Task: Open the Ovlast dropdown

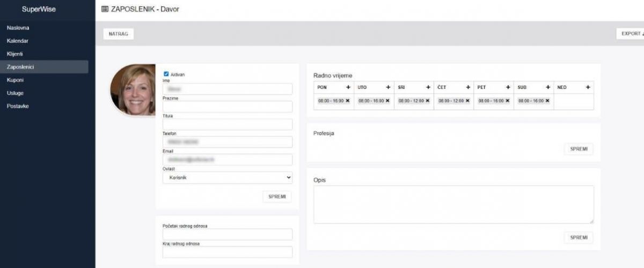Action: pos(228,177)
